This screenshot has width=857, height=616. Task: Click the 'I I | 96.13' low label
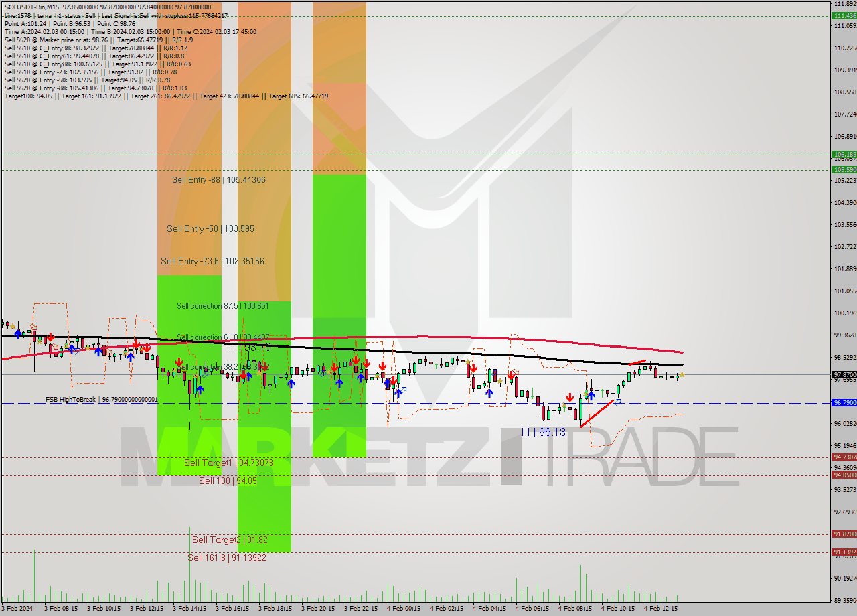coord(543,433)
